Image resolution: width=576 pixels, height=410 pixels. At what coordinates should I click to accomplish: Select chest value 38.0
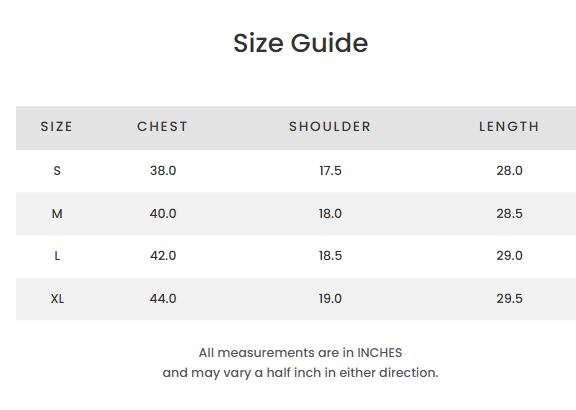(x=163, y=170)
